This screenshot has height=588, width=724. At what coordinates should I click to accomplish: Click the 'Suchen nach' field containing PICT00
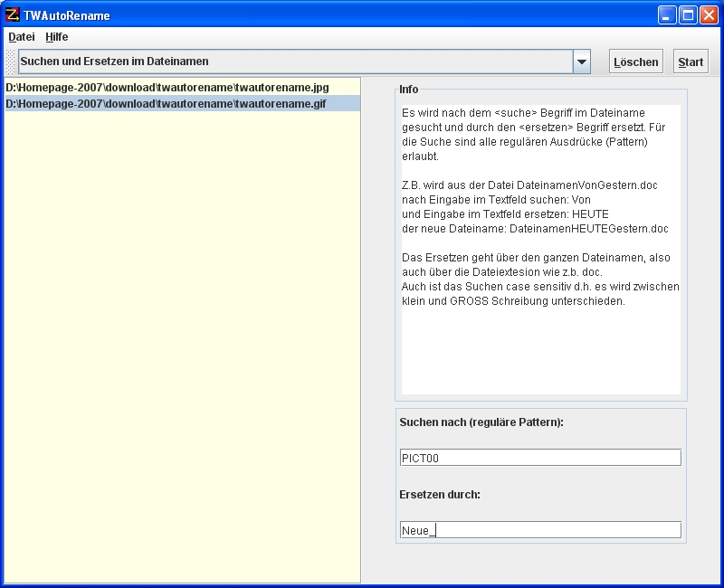point(540,458)
